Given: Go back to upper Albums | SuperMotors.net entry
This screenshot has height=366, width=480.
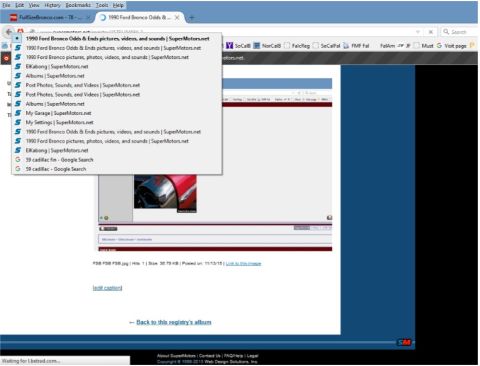Looking at the screenshot, I should pos(117,76).
